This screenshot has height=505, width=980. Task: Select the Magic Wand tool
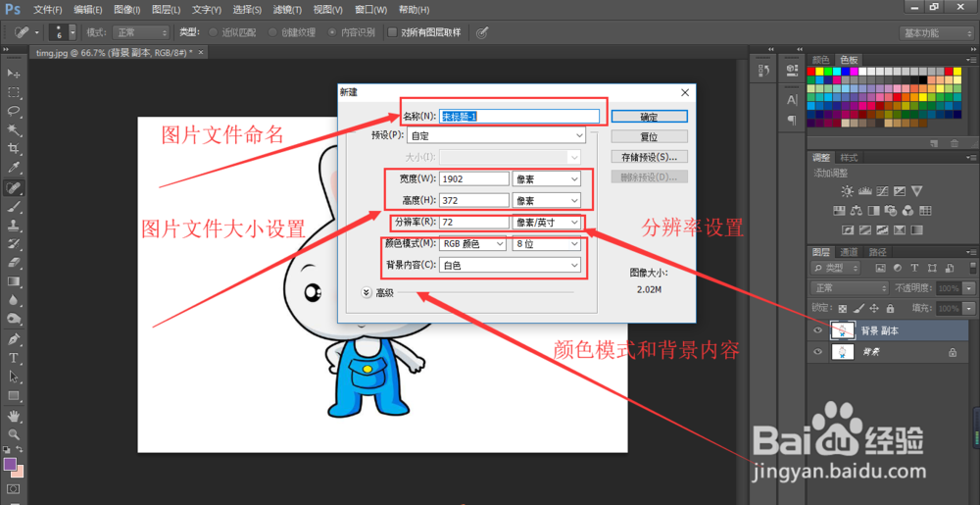[14, 130]
